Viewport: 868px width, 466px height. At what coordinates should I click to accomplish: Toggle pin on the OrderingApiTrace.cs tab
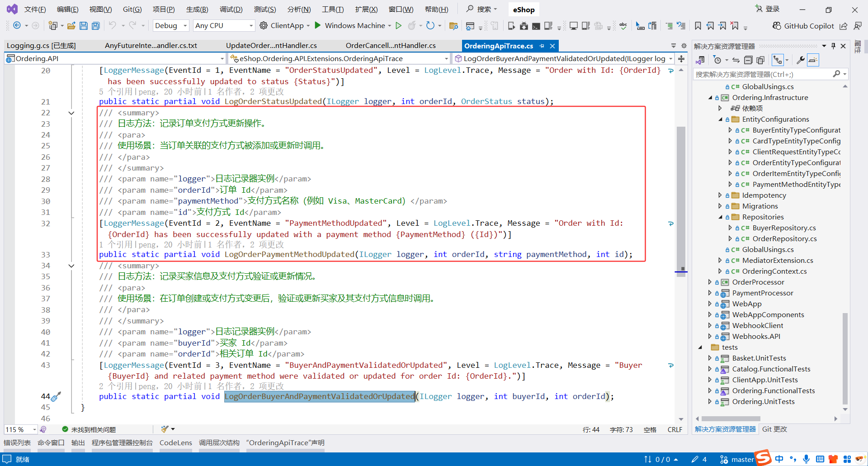tap(542, 46)
